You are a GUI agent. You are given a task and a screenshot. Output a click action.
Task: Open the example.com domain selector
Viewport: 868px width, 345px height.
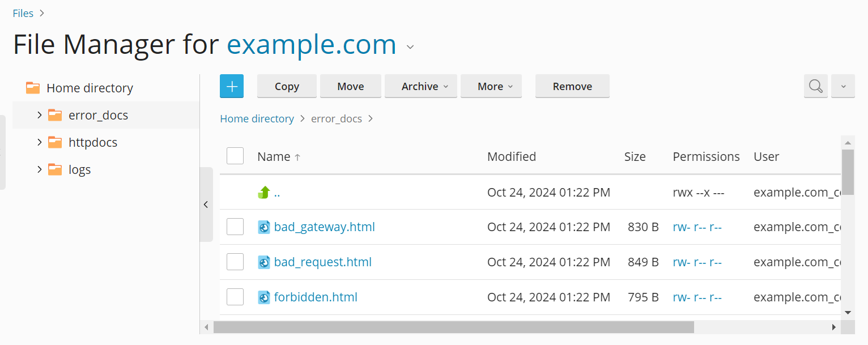click(x=410, y=47)
